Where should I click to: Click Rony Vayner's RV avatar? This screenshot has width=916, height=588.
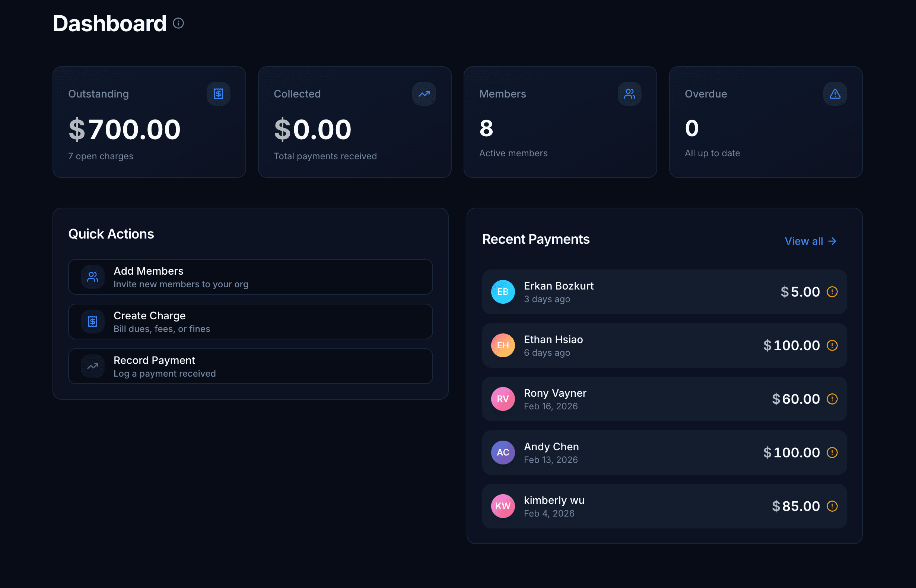click(503, 399)
